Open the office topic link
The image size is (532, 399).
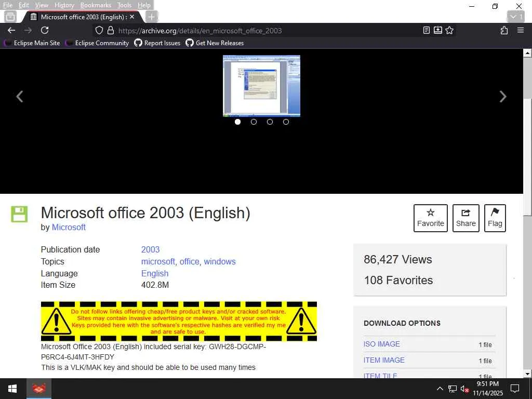tap(189, 261)
